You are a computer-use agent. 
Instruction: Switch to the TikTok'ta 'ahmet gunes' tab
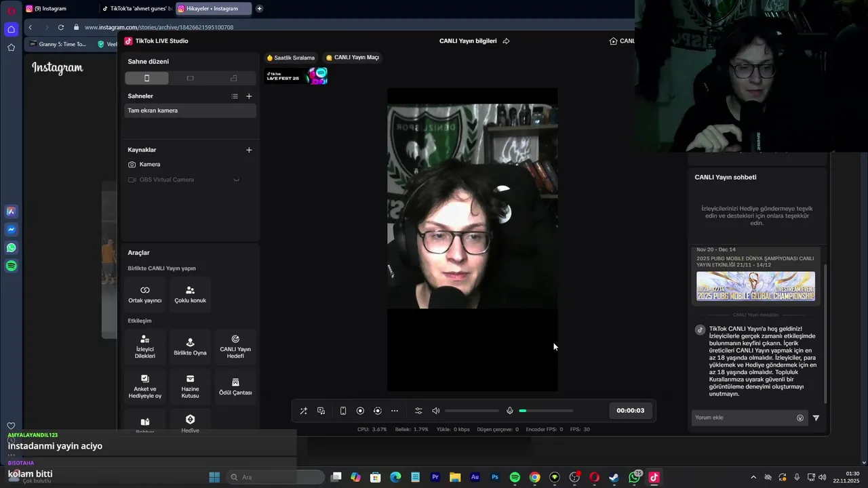(x=137, y=9)
